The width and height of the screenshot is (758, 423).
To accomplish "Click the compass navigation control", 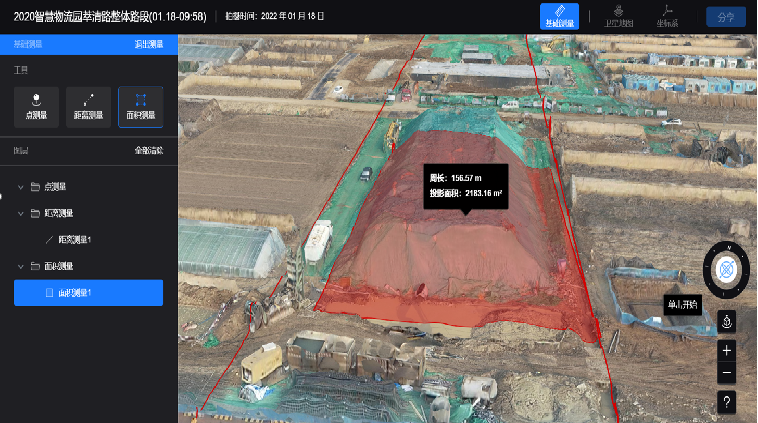I will [726, 268].
